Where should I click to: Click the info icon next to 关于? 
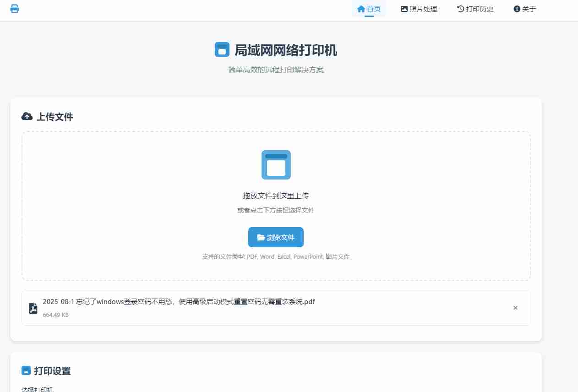517,8
